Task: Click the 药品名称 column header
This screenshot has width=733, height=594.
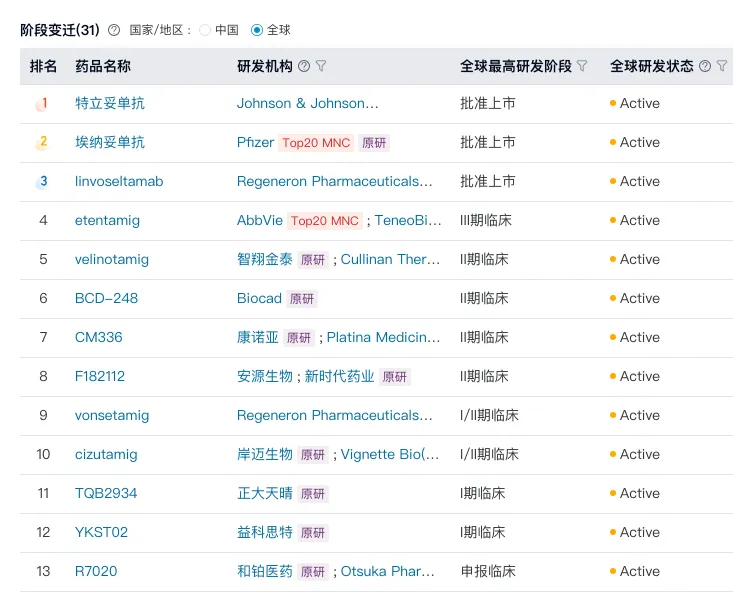Action: (x=103, y=66)
